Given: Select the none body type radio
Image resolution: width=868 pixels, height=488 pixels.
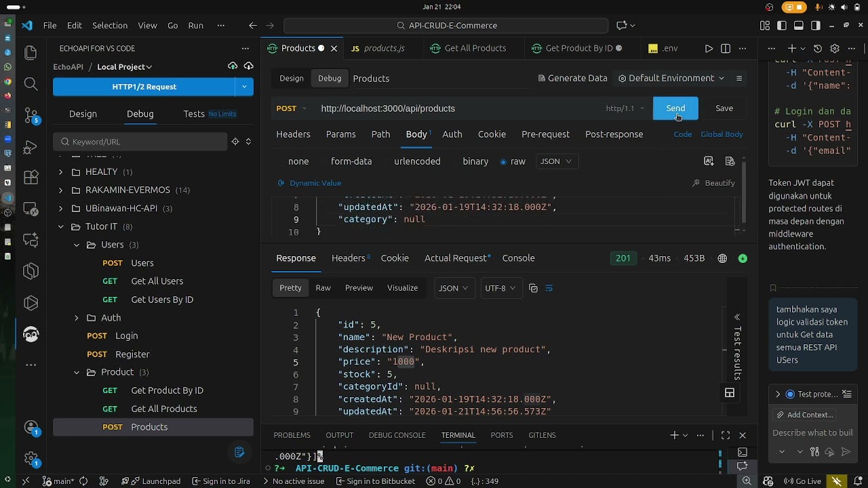Looking at the screenshot, I should pos(293,161).
